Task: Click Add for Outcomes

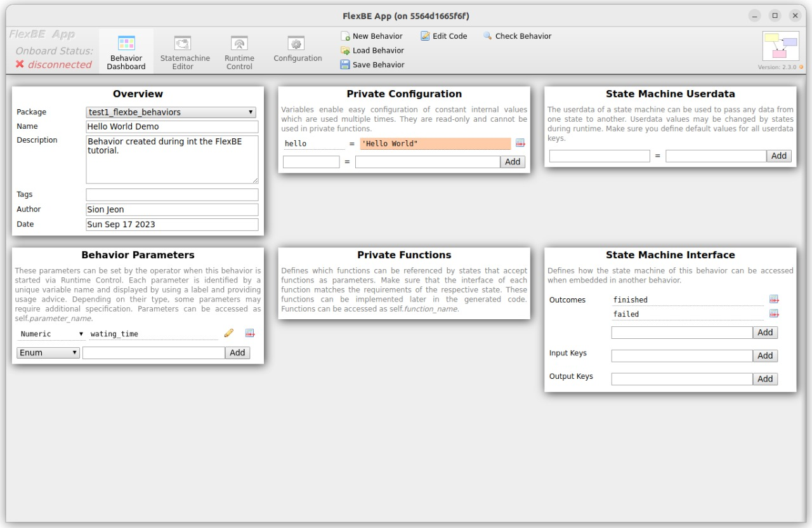Action: (x=765, y=333)
